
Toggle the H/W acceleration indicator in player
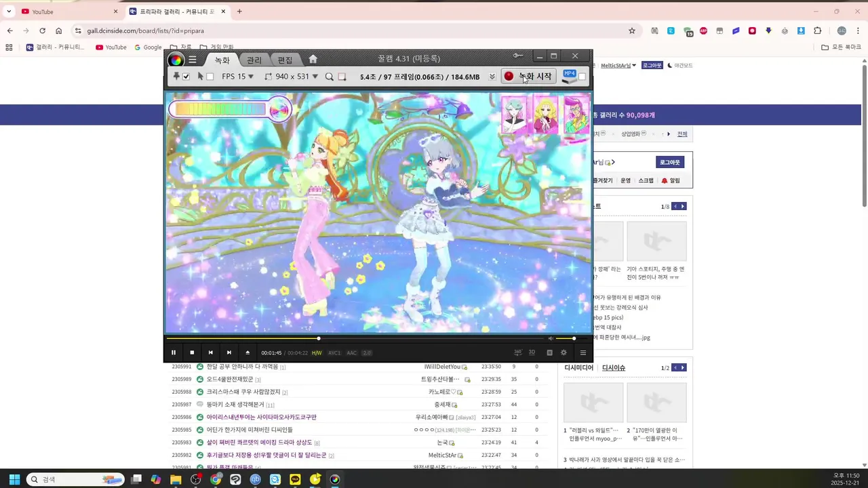(317, 352)
